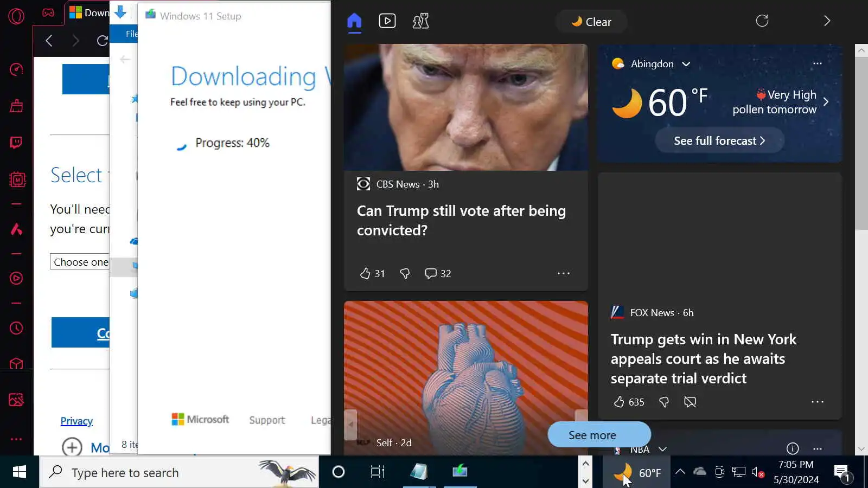
Task: Open the Player icon in Opera sidebar
Action: pyautogui.click(x=16, y=278)
